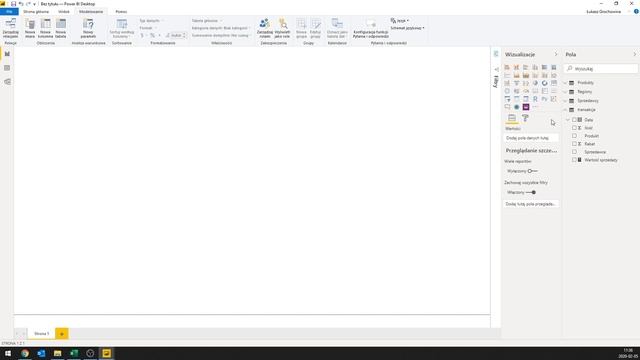Click Oznacz jako tabelę dat button
The image size is (640, 360).
point(337,28)
